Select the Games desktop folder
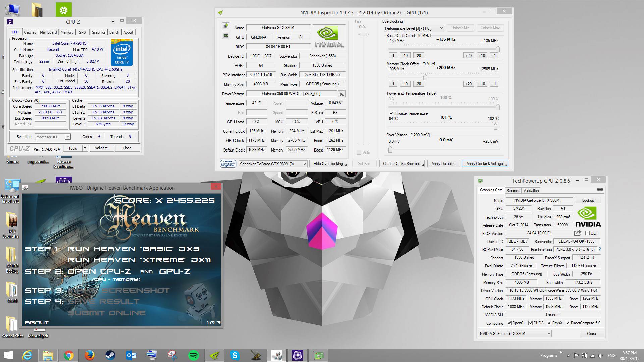This screenshot has width=644, height=362. point(12,162)
